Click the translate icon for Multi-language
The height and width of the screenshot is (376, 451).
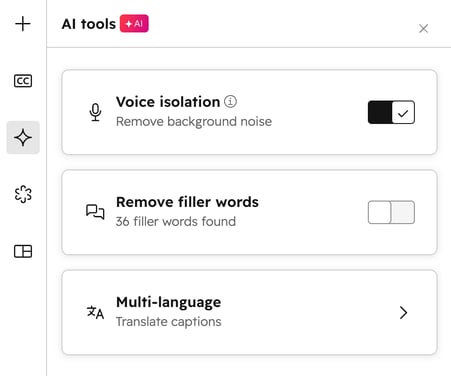tap(95, 312)
